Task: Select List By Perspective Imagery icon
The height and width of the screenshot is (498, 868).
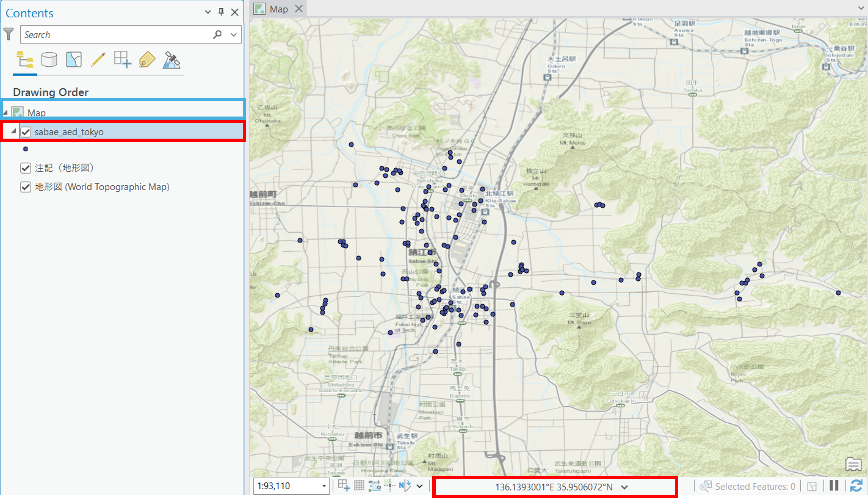Action: tap(171, 60)
